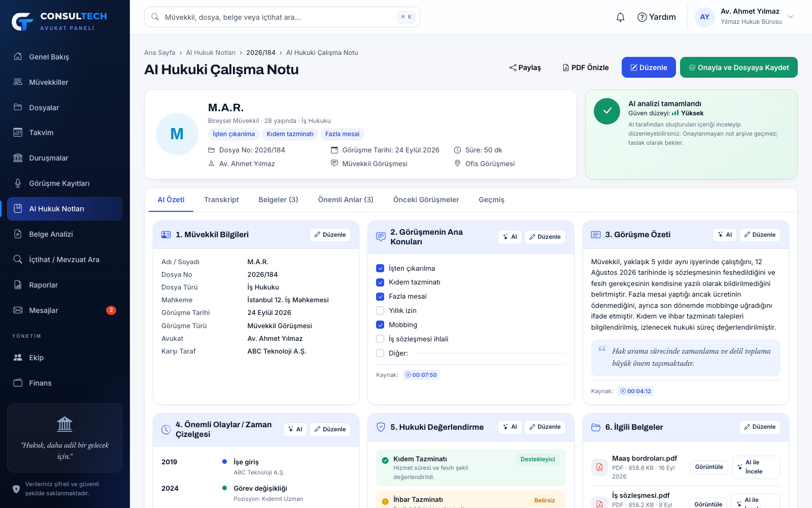Click the blue Düzenle button

click(649, 68)
